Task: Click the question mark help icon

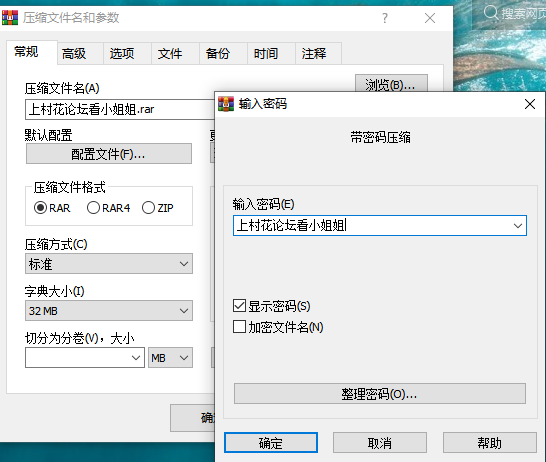Action: coord(385,18)
